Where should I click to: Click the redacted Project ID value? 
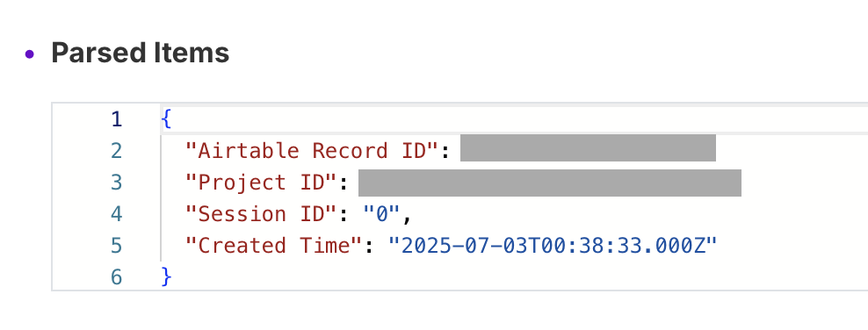(550, 183)
